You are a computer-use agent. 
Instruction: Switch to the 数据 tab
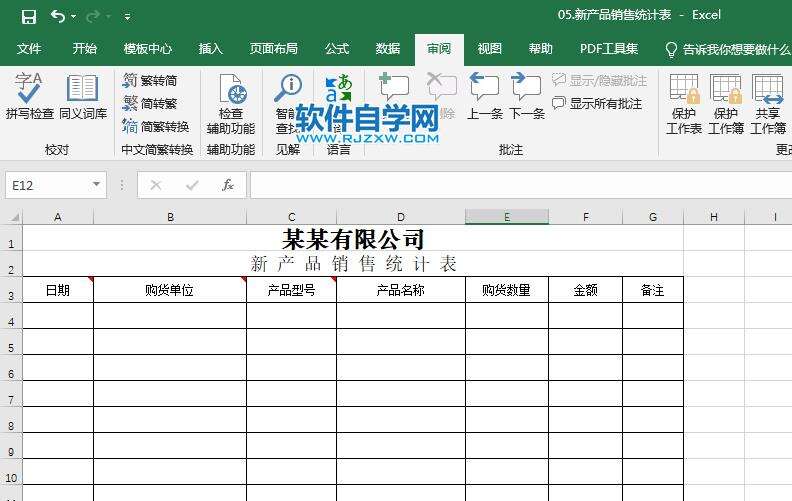pyautogui.click(x=388, y=48)
